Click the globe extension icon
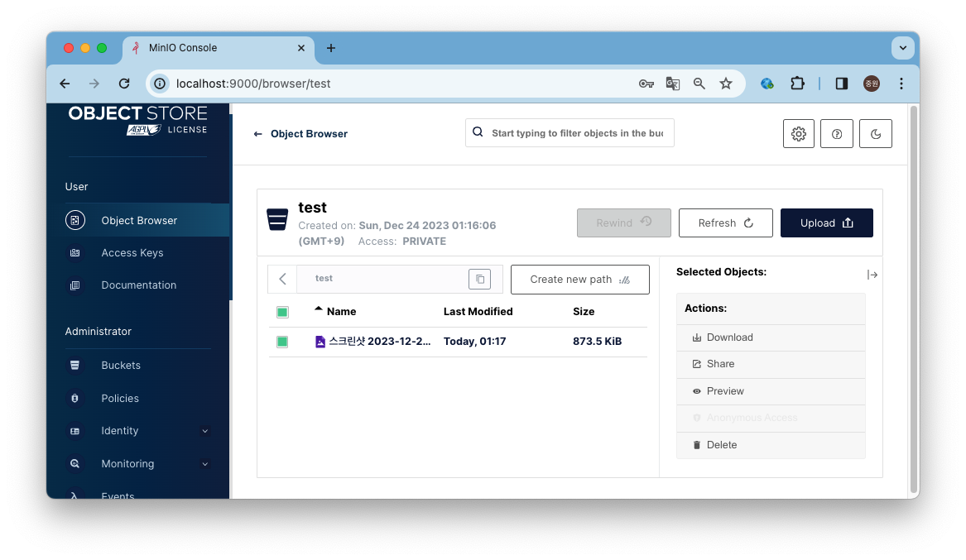 [x=767, y=84]
